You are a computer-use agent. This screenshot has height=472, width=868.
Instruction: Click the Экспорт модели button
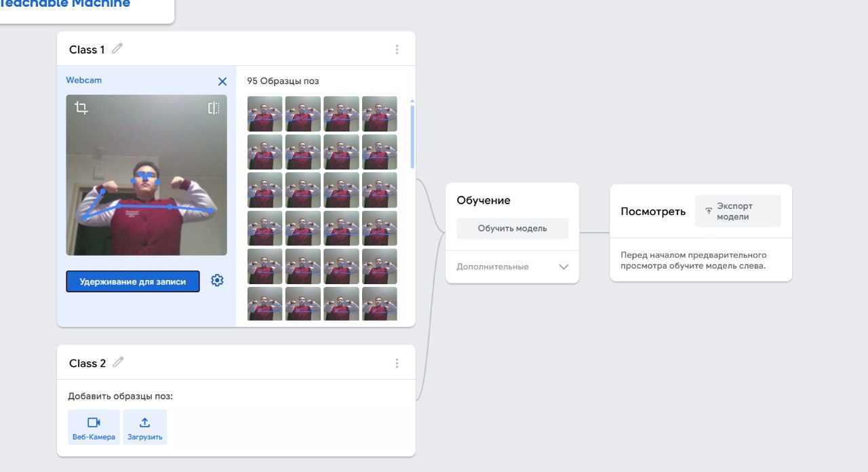pos(737,211)
